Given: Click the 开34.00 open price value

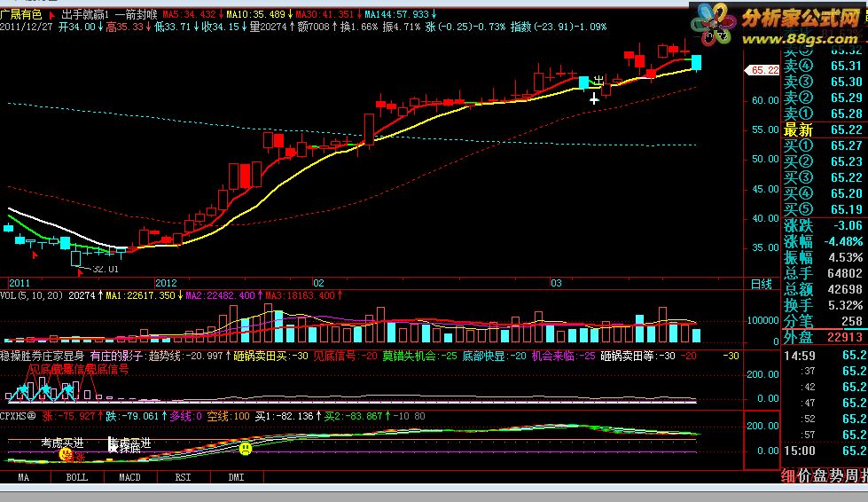Looking at the screenshot, I should coord(81,27).
